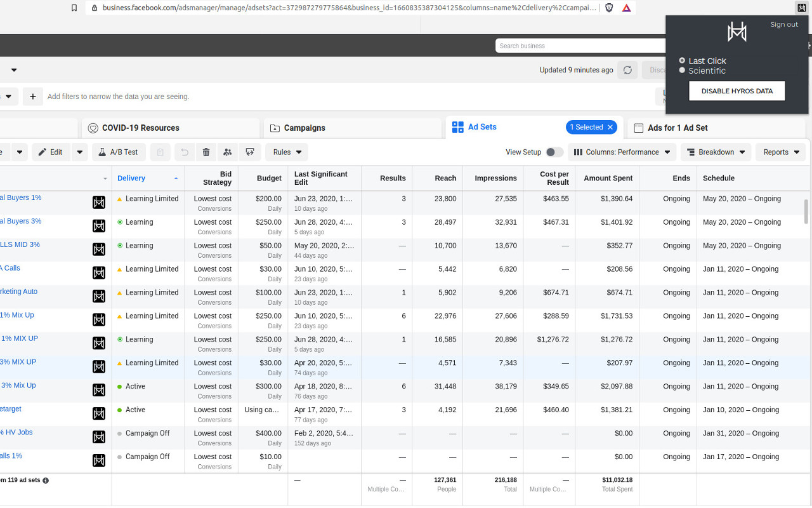
Task: Click Sign out in Hyros popup
Action: click(x=784, y=25)
